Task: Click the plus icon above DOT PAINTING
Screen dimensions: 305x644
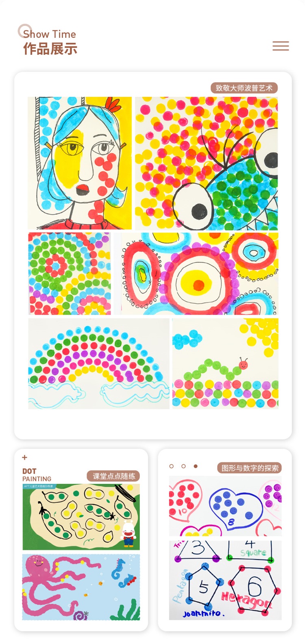Action: pyautogui.click(x=25, y=457)
